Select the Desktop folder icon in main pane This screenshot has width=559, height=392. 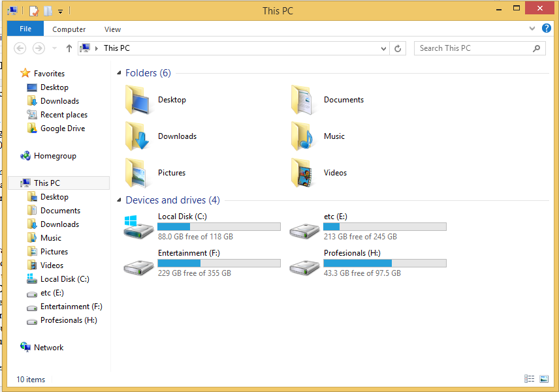coord(137,100)
